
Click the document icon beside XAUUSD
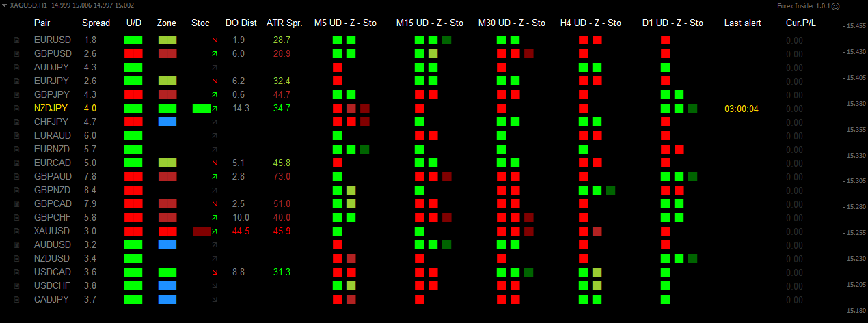(17, 231)
